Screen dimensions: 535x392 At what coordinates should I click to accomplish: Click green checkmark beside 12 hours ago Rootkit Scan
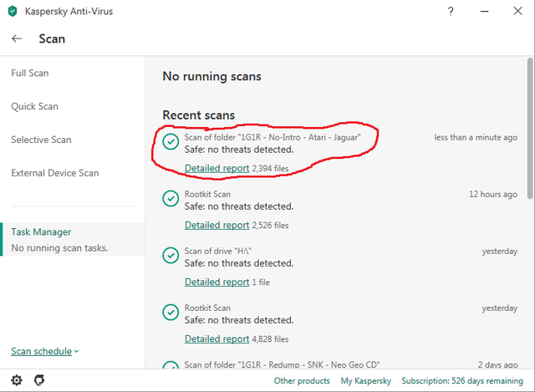click(171, 199)
